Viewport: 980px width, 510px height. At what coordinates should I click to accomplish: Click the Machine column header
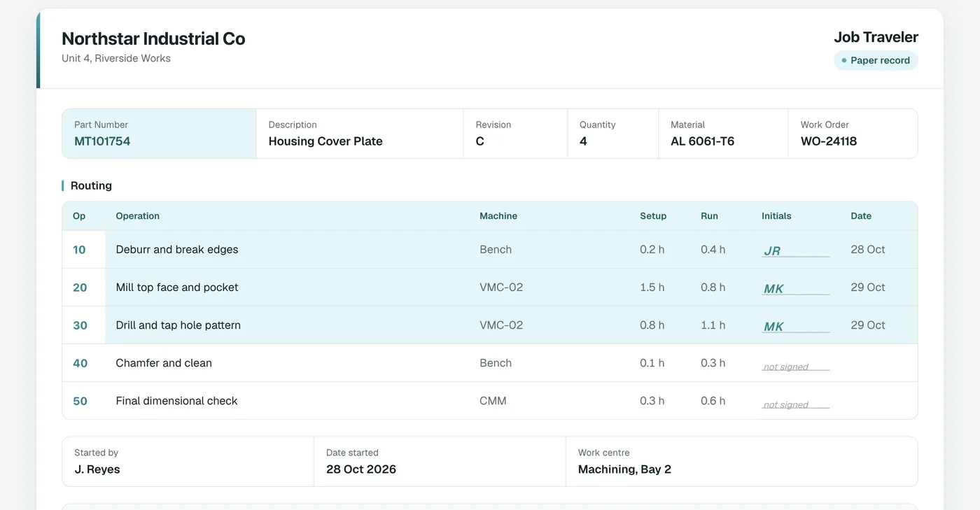[x=498, y=216]
